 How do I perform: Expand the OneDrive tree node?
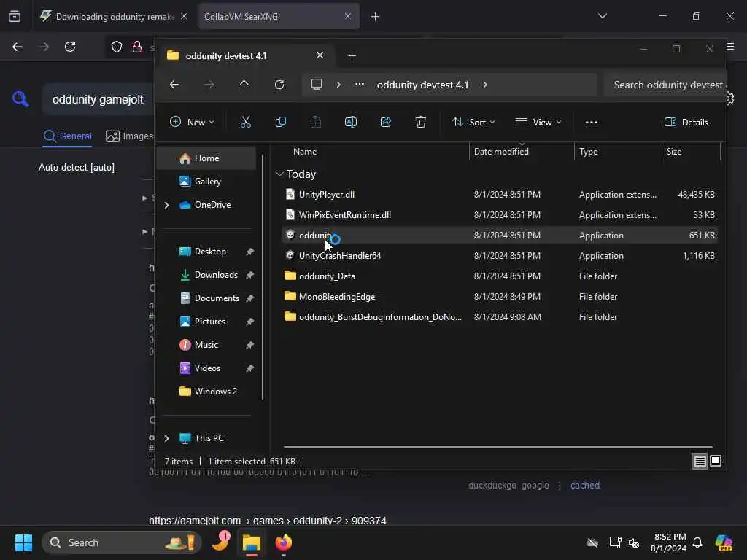167,205
